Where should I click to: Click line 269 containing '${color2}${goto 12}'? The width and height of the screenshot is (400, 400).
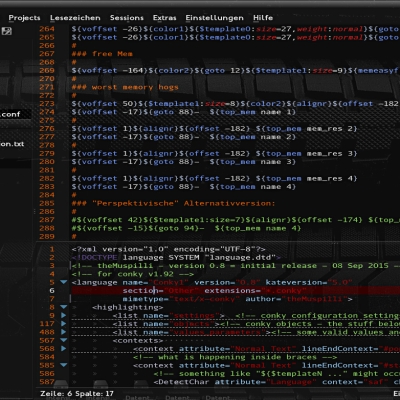click(x=235, y=71)
